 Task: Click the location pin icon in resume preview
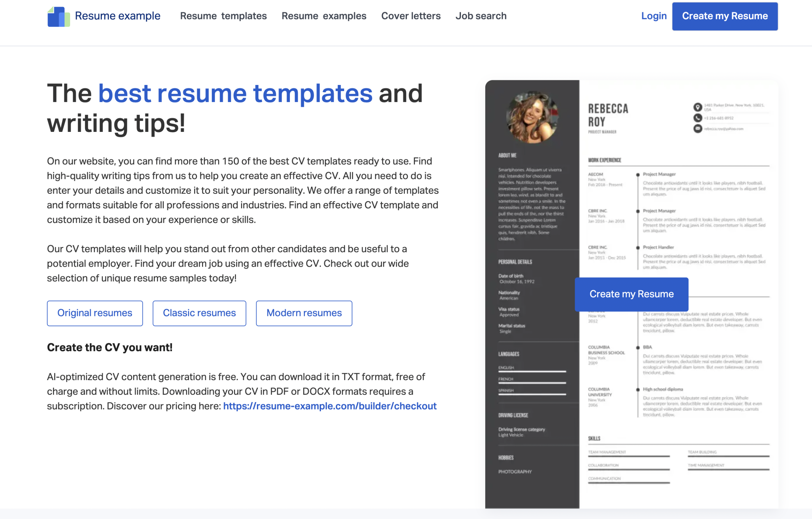tap(697, 107)
